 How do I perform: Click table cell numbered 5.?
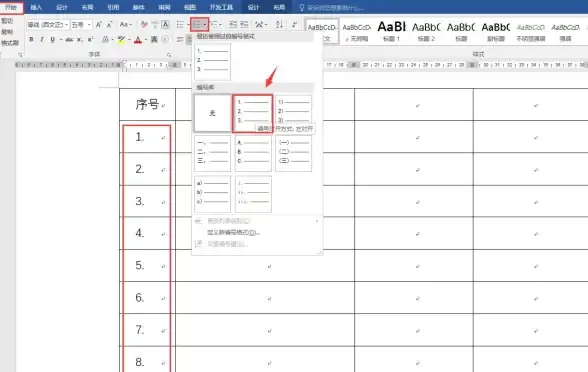coord(147,266)
